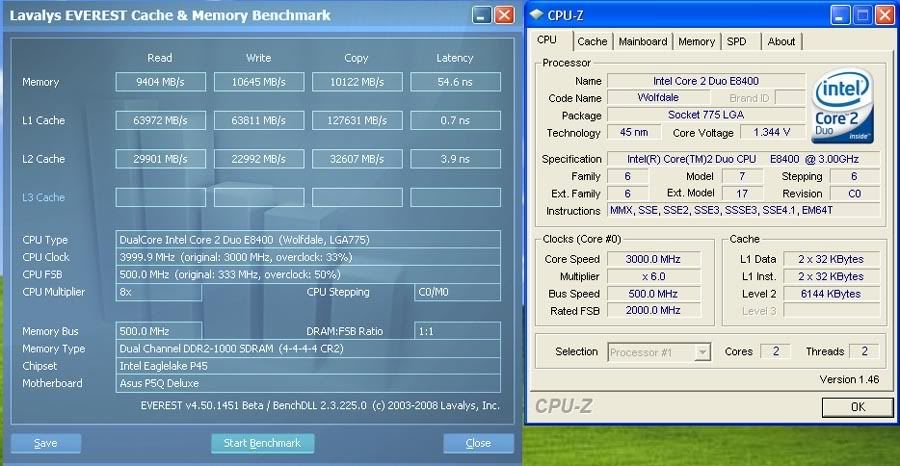Click the Technology 45 nm field
The height and width of the screenshot is (466, 900).
(x=635, y=132)
